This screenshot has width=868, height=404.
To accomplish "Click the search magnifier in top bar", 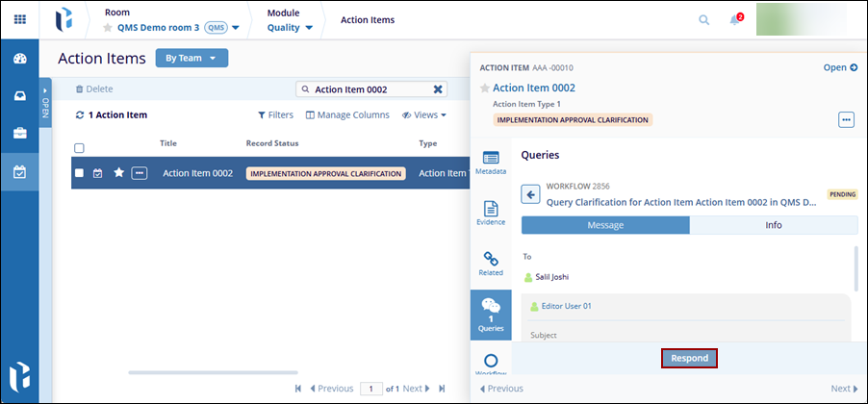I will pyautogui.click(x=704, y=19).
